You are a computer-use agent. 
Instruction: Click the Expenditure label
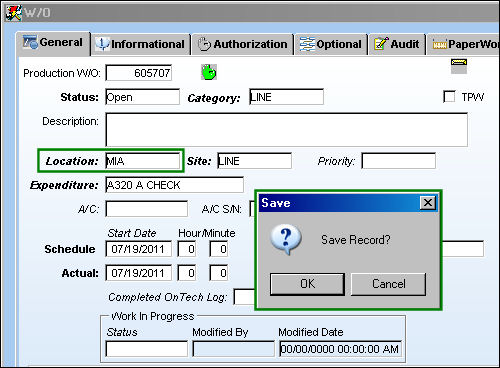[x=64, y=185]
